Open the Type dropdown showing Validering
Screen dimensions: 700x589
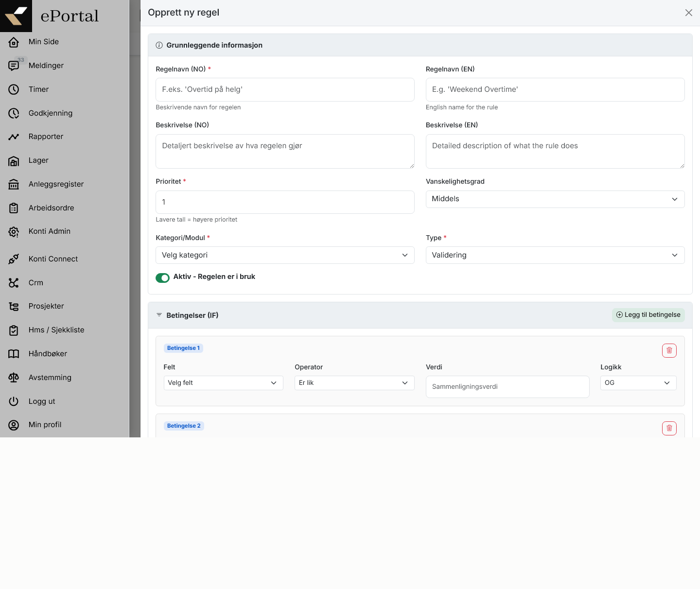click(555, 255)
